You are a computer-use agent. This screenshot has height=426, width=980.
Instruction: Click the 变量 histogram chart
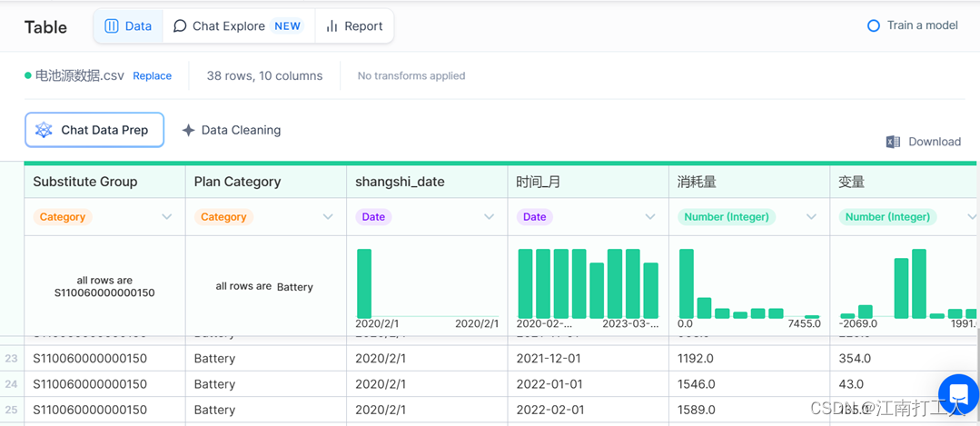[908, 283]
